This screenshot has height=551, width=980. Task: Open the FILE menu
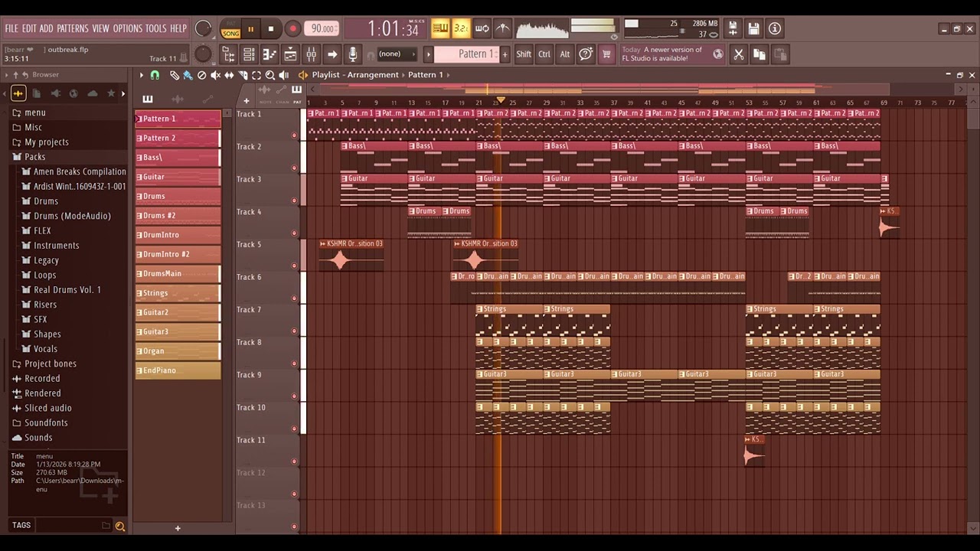(x=11, y=28)
